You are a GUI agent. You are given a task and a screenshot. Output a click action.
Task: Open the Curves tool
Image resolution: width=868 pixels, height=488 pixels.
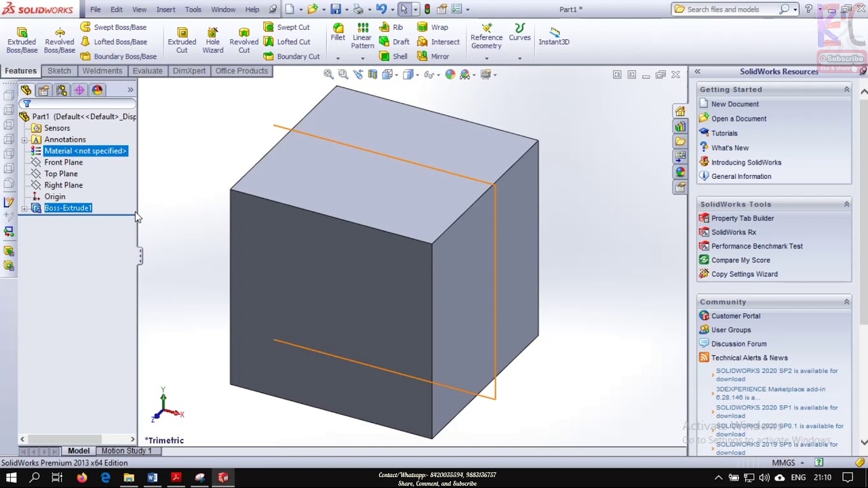519,33
